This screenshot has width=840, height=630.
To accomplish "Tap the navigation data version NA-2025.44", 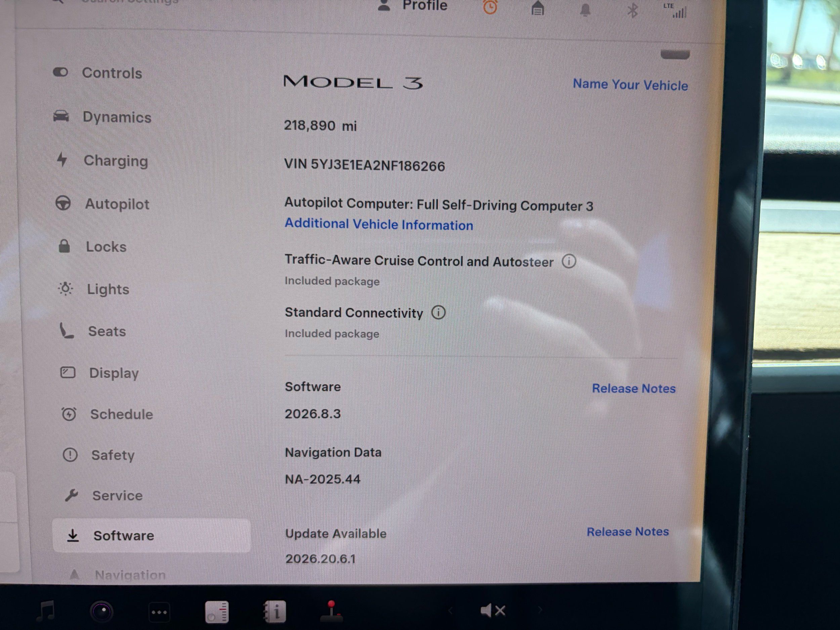I will click(x=323, y=479).
